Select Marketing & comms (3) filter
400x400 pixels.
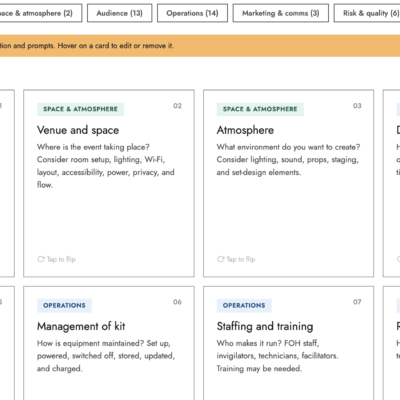281,13
